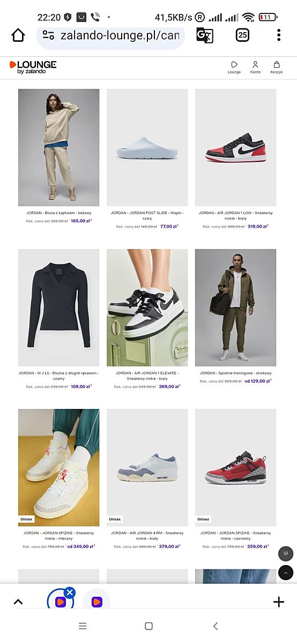The height and width of the screenshot is (644, 297).
Task: Expand the bottom tab group chevron
Action: 18,602
